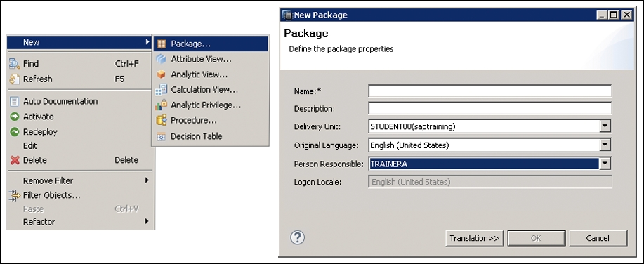Expand the Refactor submenu arrow

(x=147, y=221)
